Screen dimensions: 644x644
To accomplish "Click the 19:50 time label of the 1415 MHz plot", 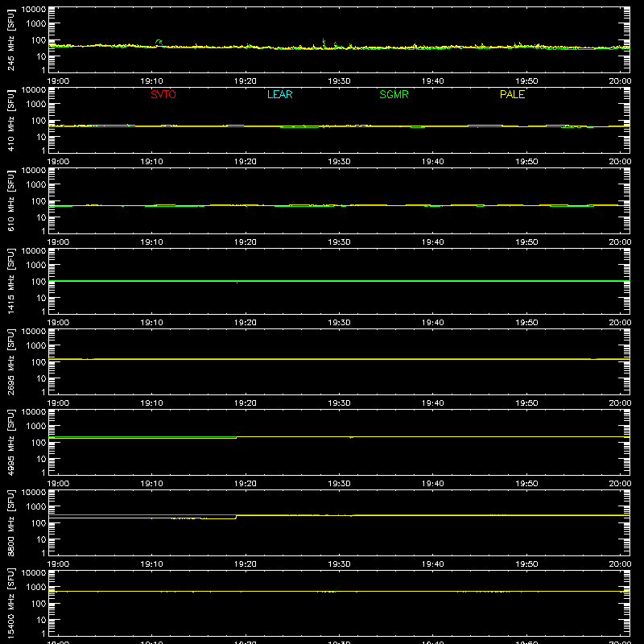I will 526,323.
